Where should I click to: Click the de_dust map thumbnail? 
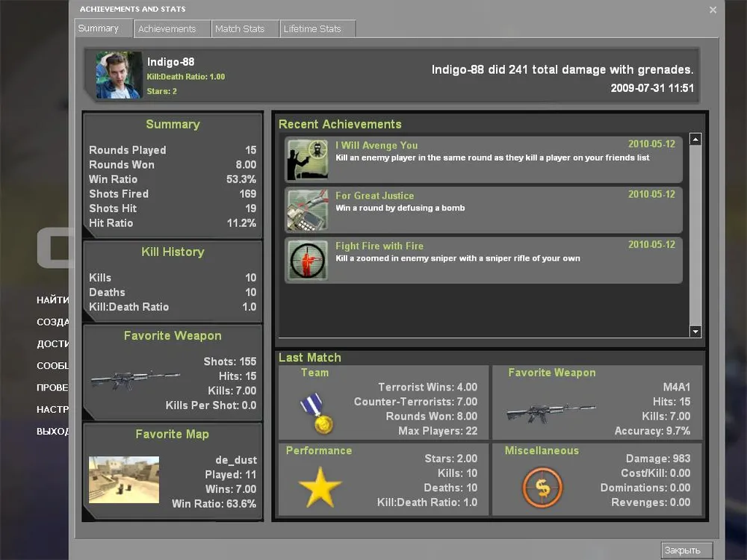(x=124, y=480)
